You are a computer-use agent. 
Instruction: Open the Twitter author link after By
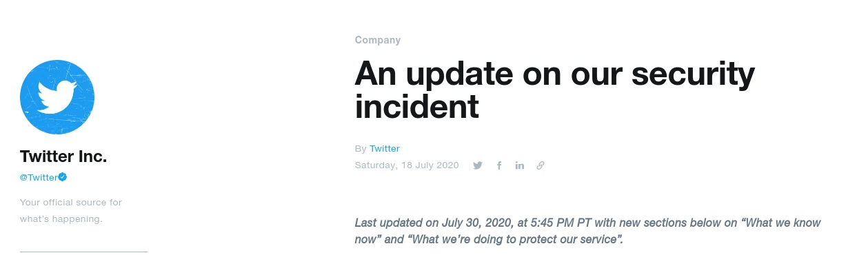(385, 148)
